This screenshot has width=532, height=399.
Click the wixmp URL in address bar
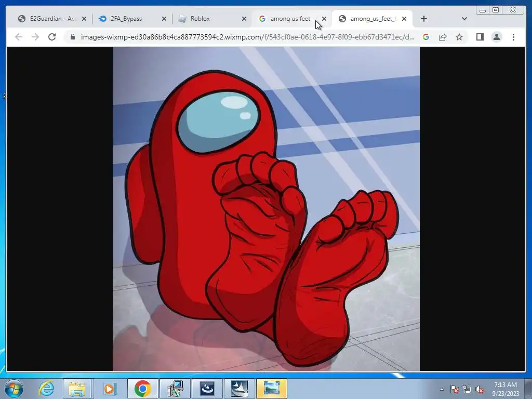click(248, 37)
